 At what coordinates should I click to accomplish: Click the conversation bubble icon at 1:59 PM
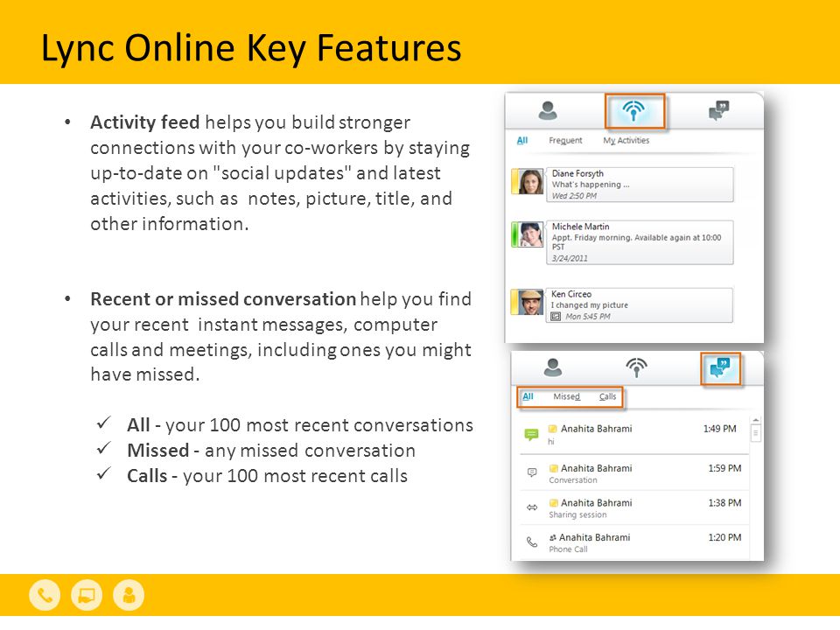click(x=532, y=472)
